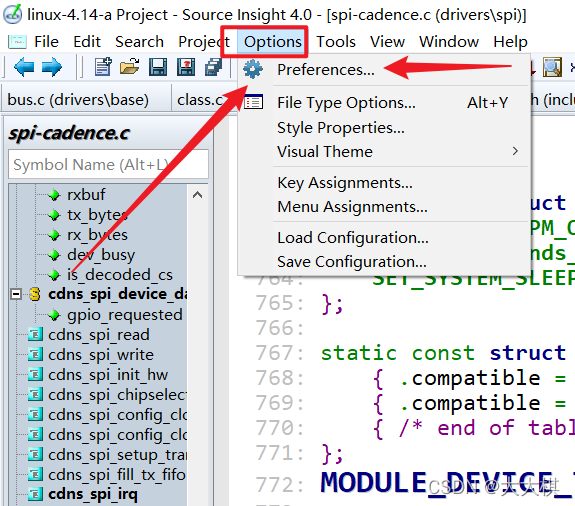The width and height of the screenshot is (575, 506).
Task: Click the magnifier icon at toolbar right
Action: pos(553,67)
